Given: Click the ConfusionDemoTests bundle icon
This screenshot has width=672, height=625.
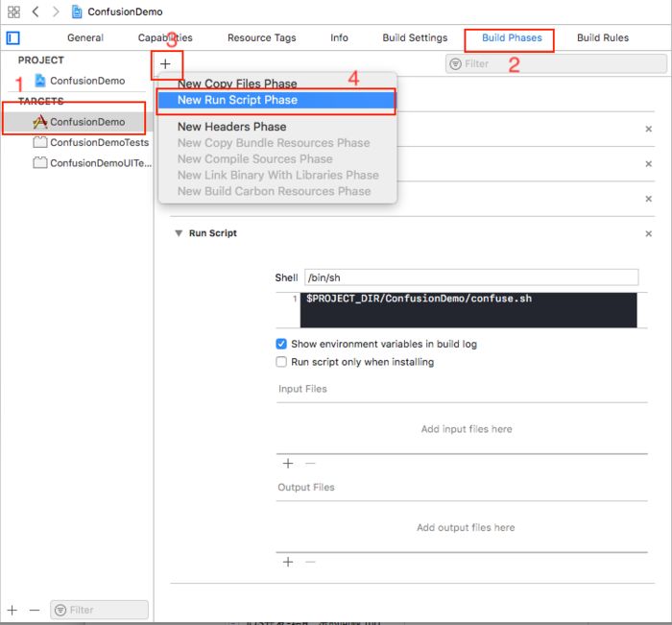Looking at the screenshot, I should 40,142.
